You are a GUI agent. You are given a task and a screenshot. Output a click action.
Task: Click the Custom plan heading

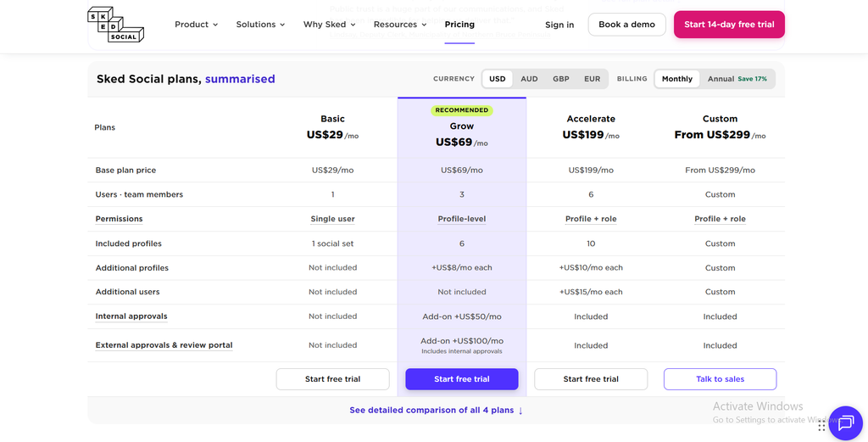[x=720, y=119]
